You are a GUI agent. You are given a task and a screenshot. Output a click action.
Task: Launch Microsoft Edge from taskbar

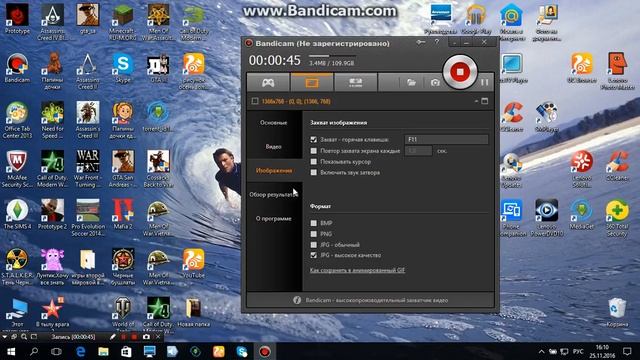click(x=80, y=351)
